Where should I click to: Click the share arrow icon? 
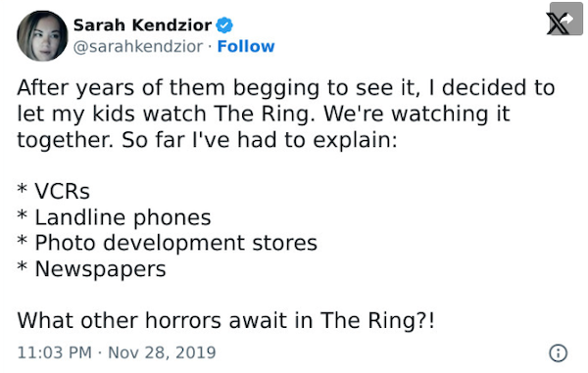[x=567, y=19]
